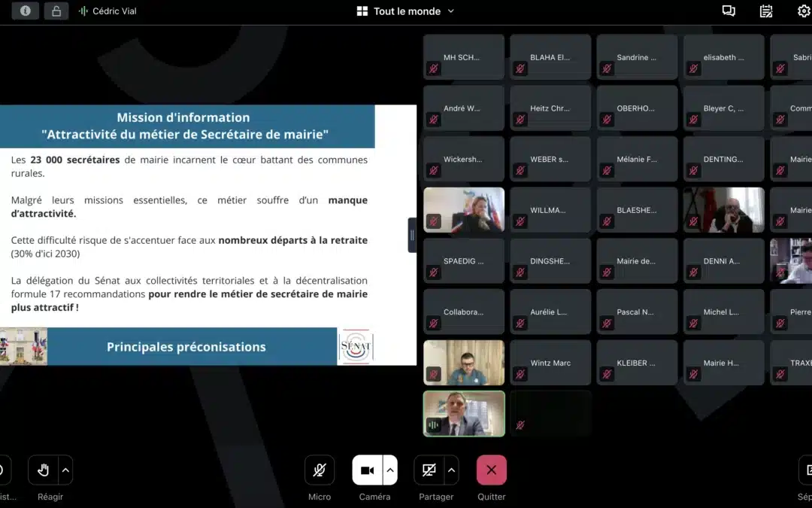Select the BLAHA El... participant tile
Screen dimensions: 812x508
tap(550, 57)
